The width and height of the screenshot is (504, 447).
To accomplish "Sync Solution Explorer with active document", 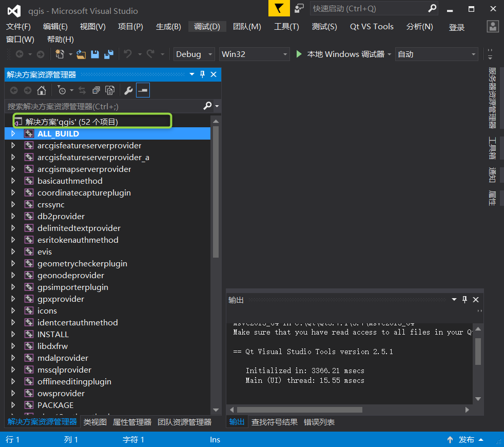I will click(x=82, y=90).
